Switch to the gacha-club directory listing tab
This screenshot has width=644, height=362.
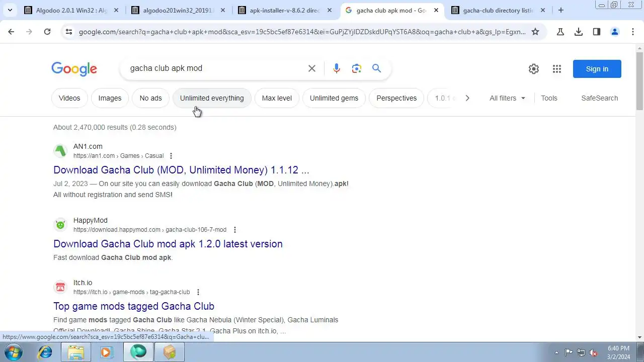[x=499, y=10]
